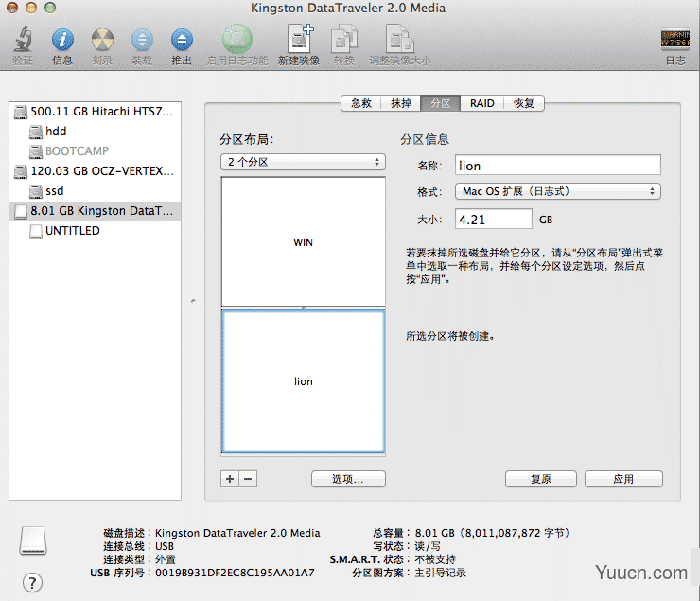This screenshot has width=700, height=601.
Task: Select 8.01 GB Kingston DataTraveler disk
Action: pyautogui.click(x=95, y=211)
